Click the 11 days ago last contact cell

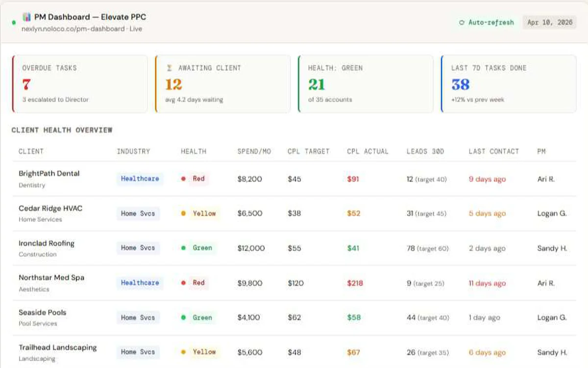click(487, 283)
